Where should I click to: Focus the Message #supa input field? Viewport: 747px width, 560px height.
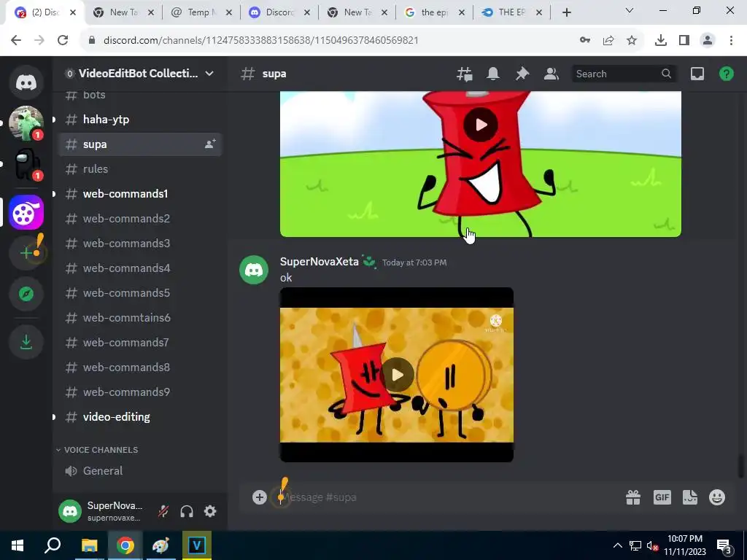[448, 497]
